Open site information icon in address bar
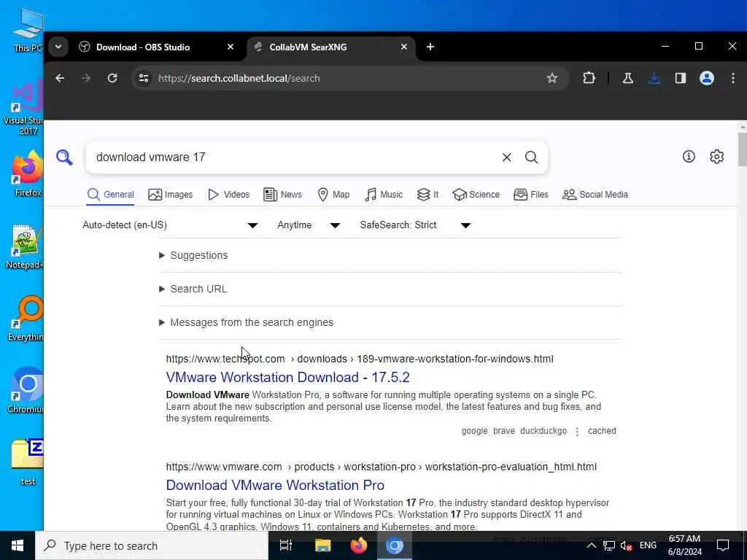This screenshot has height=560, width=747. click(144, 78)
